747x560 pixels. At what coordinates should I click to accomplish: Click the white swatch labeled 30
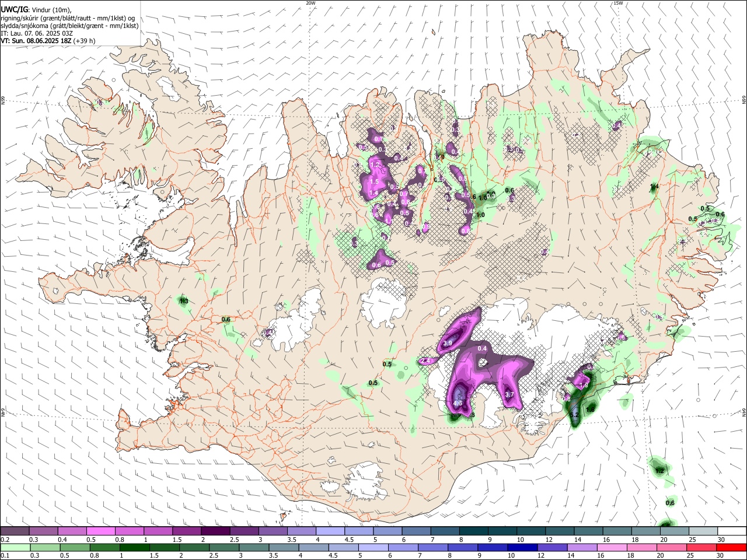732,531
